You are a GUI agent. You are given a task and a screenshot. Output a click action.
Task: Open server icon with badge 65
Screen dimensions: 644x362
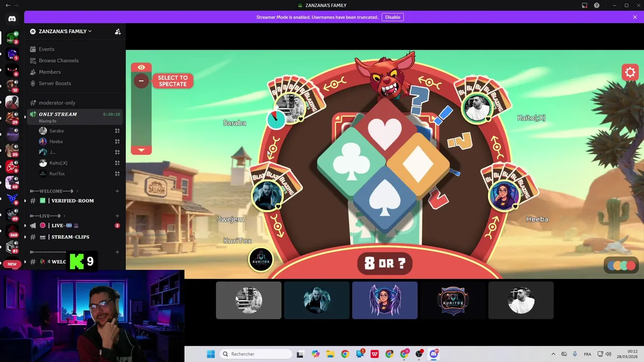(12, 182)
